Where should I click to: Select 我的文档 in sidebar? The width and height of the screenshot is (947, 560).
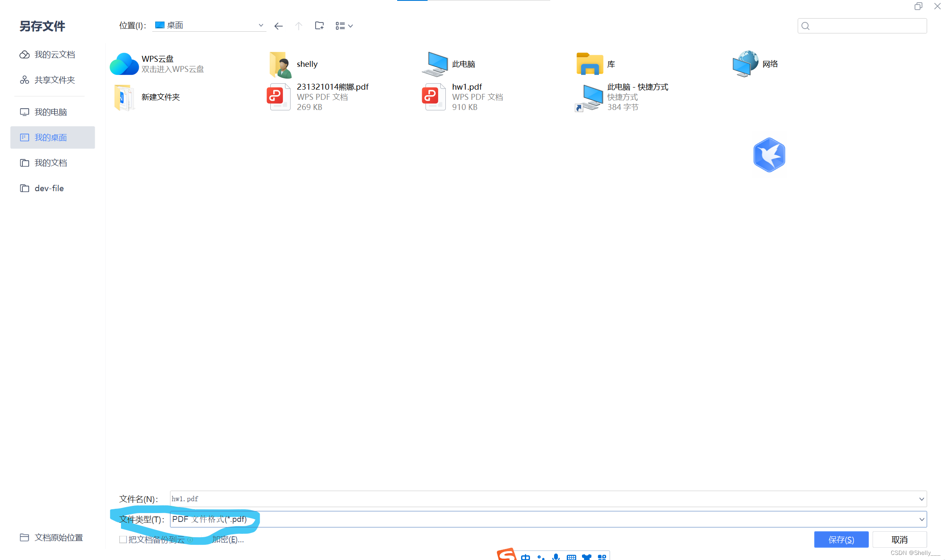click(x=50, y=163)
